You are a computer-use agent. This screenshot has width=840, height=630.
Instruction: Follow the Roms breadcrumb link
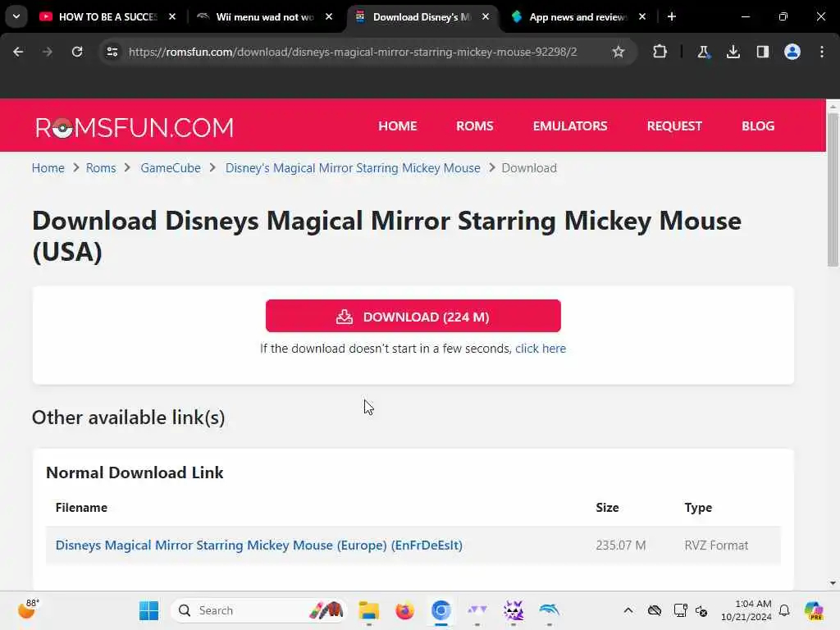(101, 168)
